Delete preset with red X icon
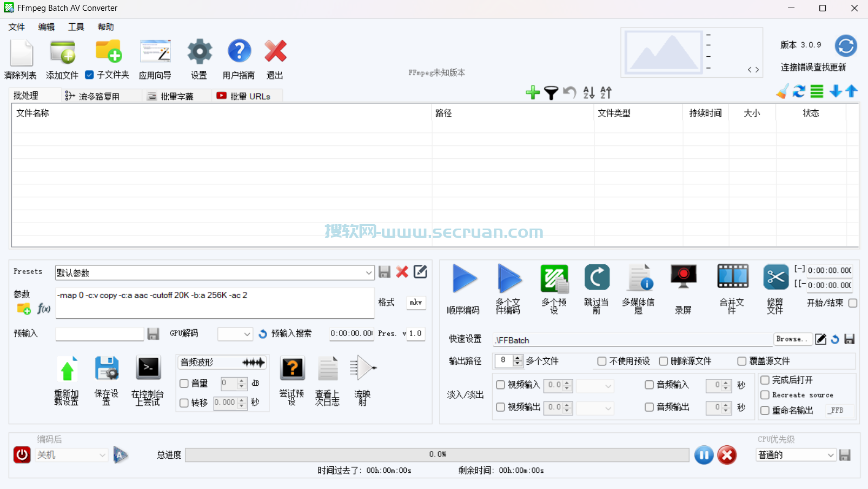 tap(402, 272)
